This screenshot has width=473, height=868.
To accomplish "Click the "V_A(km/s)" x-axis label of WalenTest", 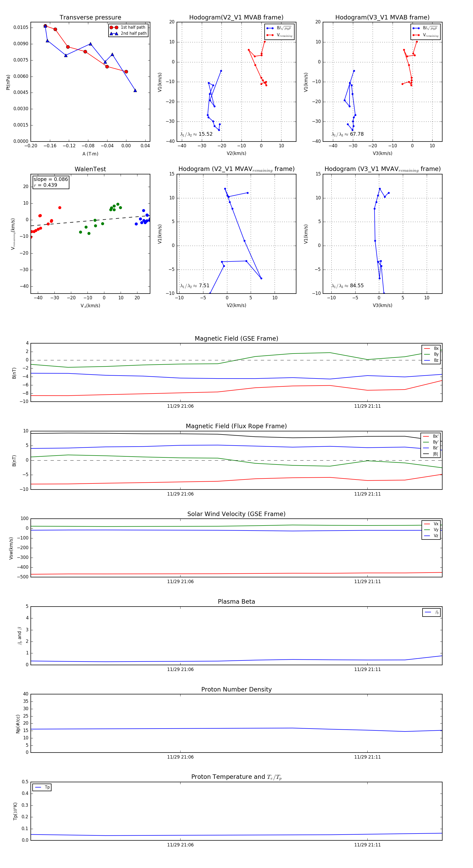I will [90, 306].
